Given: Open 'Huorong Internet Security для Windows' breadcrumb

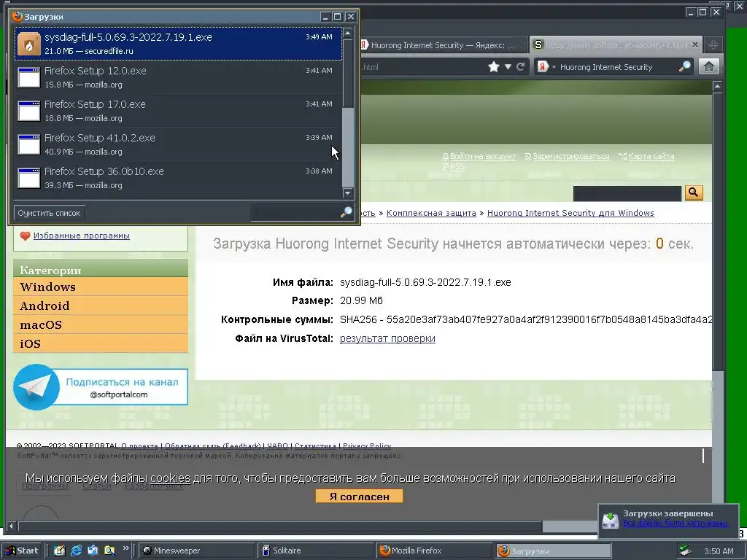Looking at the screenshot, I should click(570, 213).
